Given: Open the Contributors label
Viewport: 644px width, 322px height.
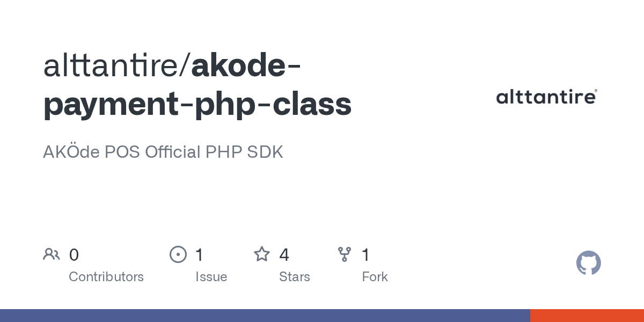Looking at the screenshot, I should point(106,277).
